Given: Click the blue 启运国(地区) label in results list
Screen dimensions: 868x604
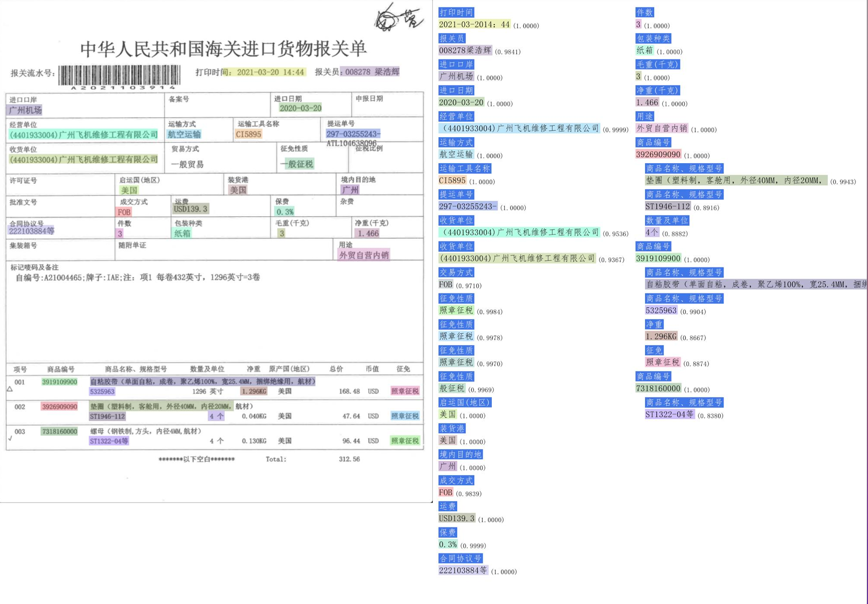Looking at the screenshot, I should coord(465,403).
